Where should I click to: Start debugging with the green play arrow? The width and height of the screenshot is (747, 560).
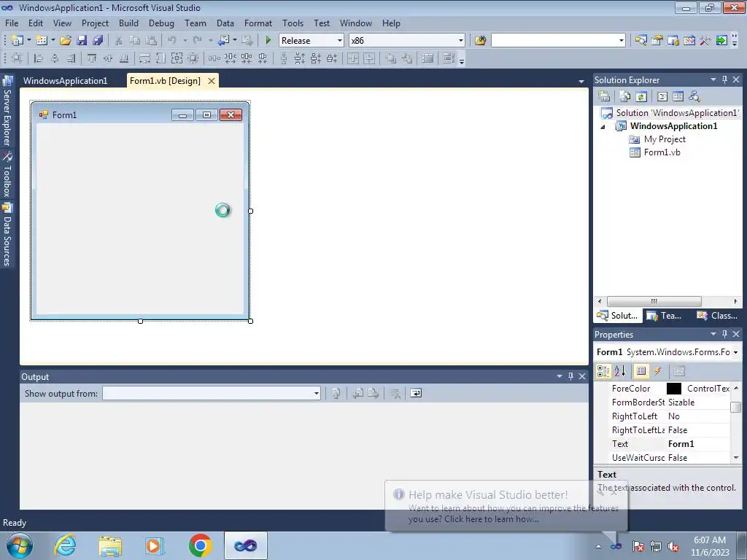tap(268, 41)
